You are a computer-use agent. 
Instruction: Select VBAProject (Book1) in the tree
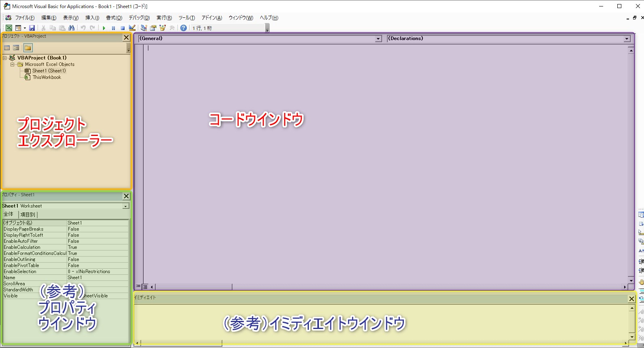click(x=42, y=58)
